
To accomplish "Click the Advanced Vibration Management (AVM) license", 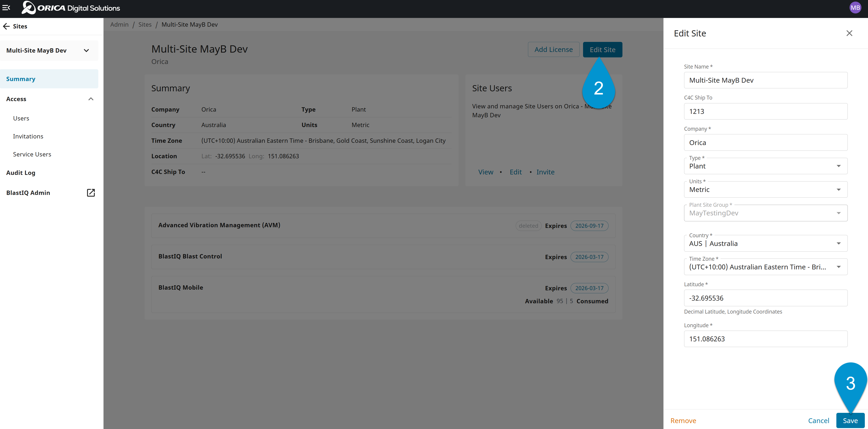I will [383, 226].
